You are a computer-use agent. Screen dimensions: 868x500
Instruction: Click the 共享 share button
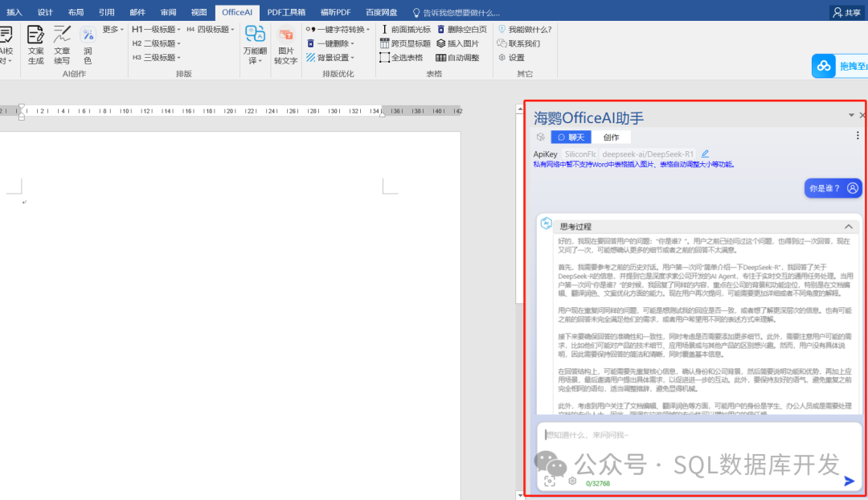847,12
